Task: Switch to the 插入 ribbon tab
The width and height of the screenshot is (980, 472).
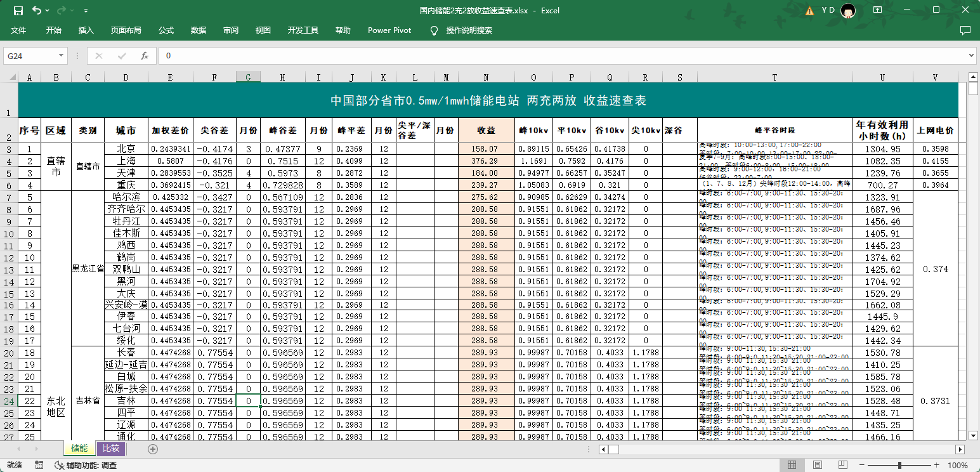Action: [86, 30]
